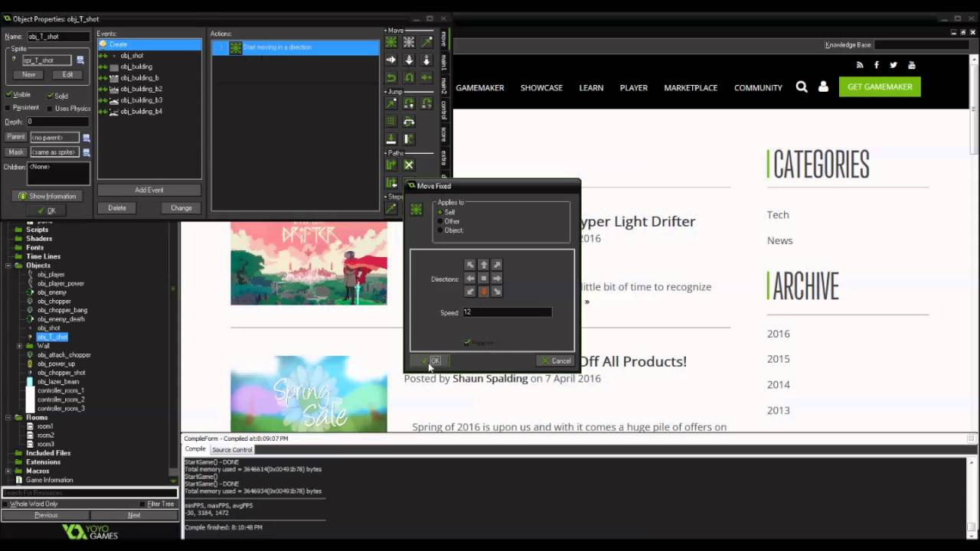Open the Source Control tab in compile panel
Viewport: 980px width, 551px height.
pos(232,449)
